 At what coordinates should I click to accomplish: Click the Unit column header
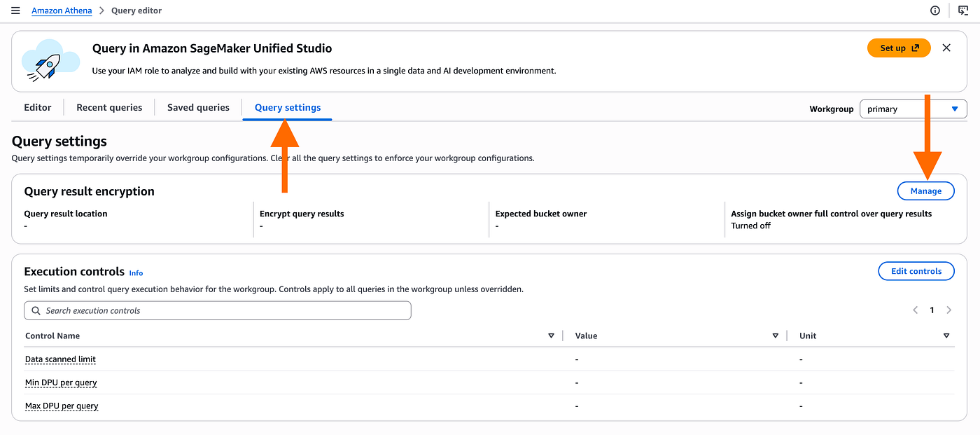pos(808,336)
